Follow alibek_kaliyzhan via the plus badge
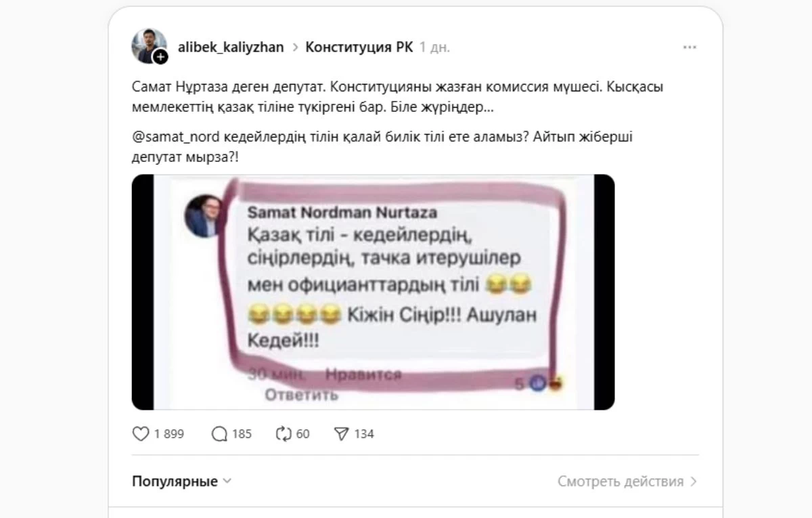 click(160, 58)
